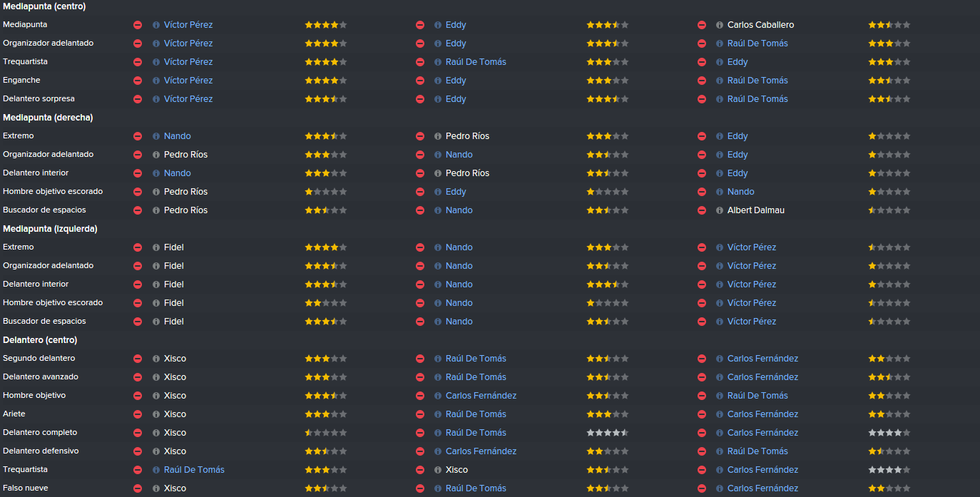This screenshot has width=980, height=497.
Task: Open Carlos Fernández in Delantero defensivo row
Action: [481, 451]
